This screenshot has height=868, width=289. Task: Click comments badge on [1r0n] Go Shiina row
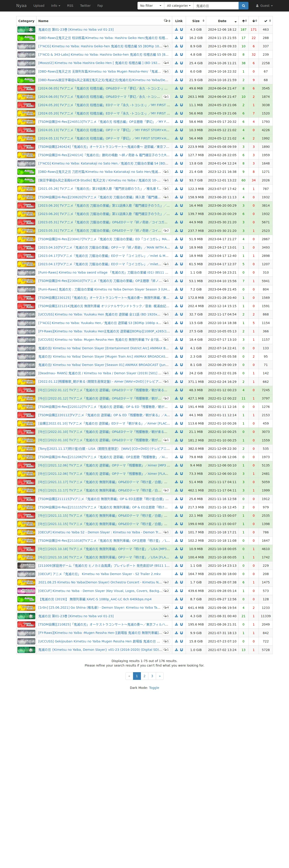pyautogui.click(x=166, y=608)
